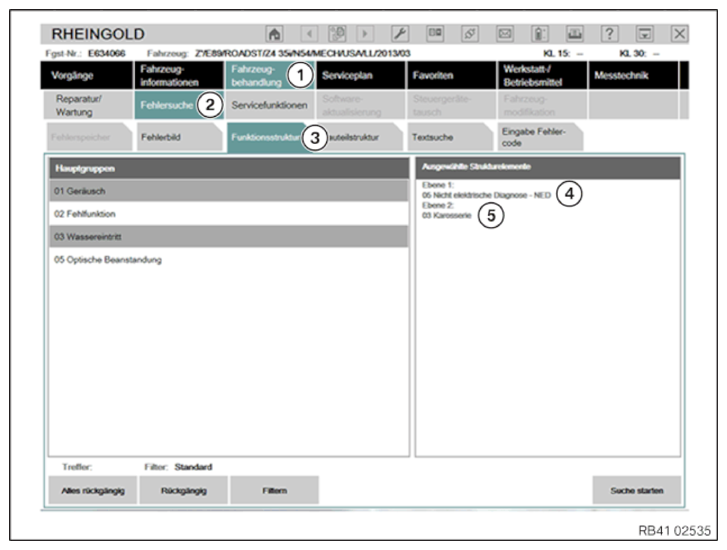
Task: Switch to the Funktionsstruktur tab
Action: point(267,137)
